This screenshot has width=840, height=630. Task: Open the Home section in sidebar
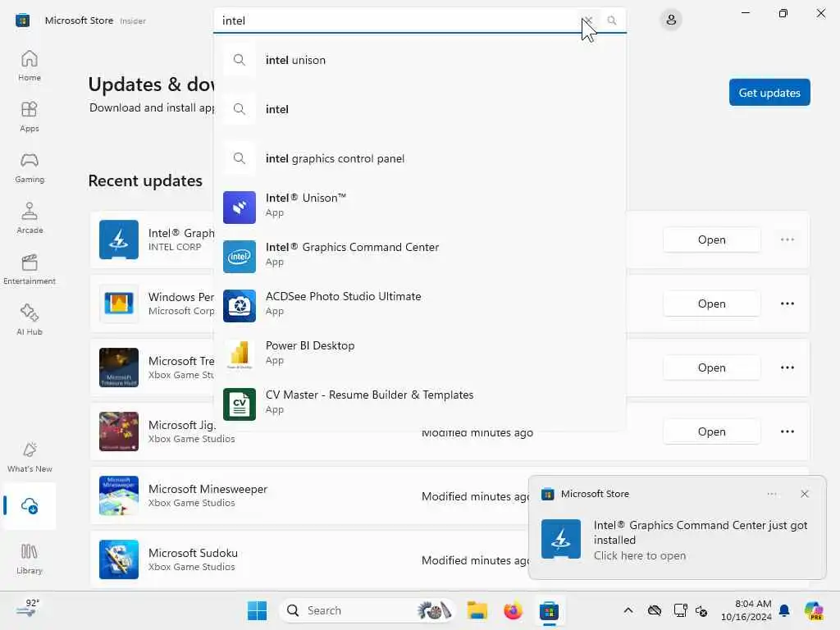click(x=30, y=66)
